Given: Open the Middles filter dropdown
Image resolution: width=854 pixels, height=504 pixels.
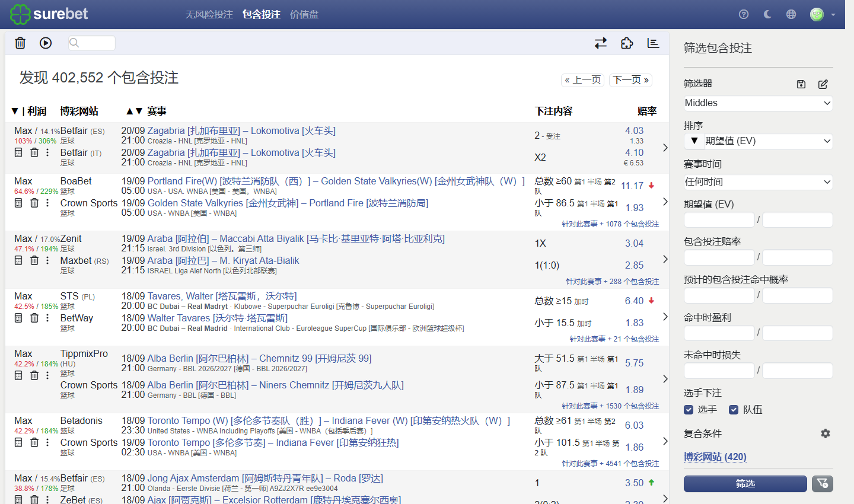Looking at the screenshot, I should point(758,103).
